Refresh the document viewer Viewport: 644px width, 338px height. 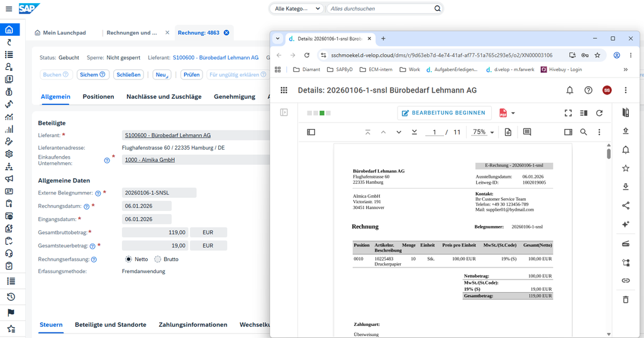point(599,113)
